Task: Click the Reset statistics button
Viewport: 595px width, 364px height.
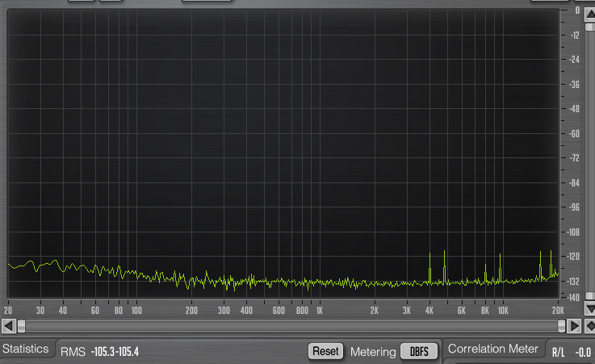Action: click(325, 351)
